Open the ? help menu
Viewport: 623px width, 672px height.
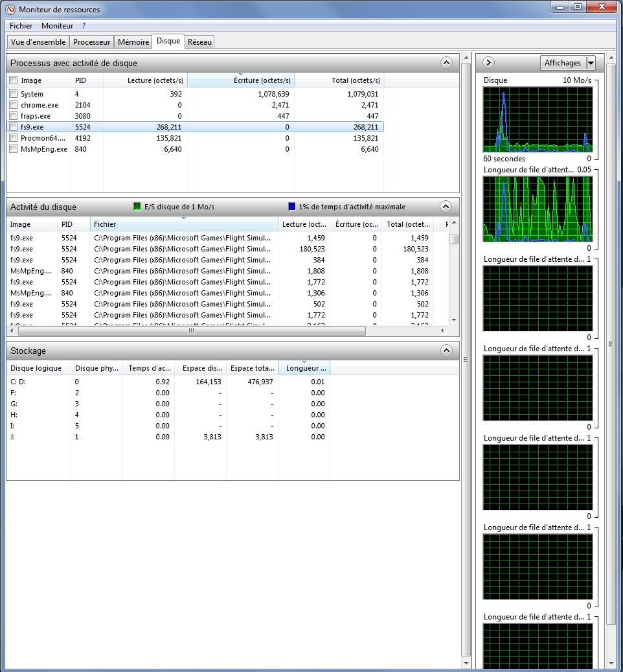coord(84,26)
